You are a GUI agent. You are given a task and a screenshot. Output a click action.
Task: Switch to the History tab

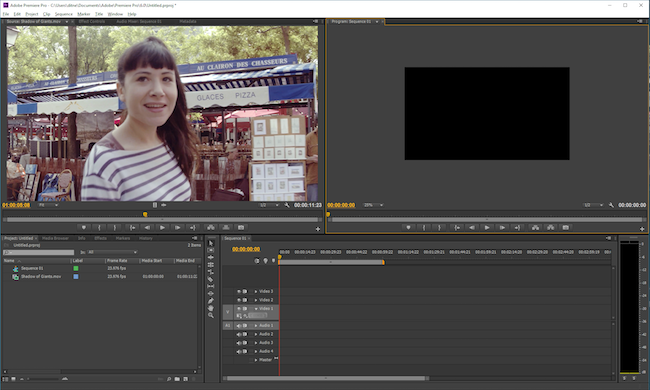coord(146,238)
